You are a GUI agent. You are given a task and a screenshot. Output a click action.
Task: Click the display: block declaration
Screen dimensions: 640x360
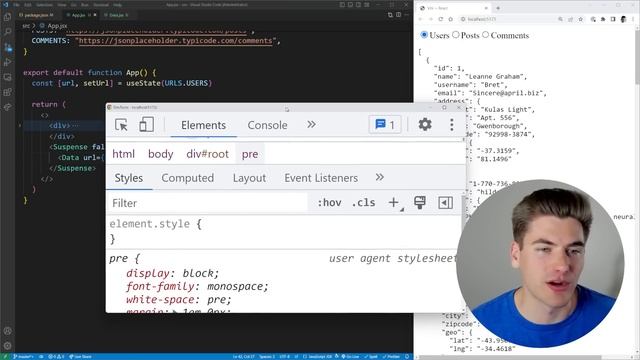(x=172, y=273)
